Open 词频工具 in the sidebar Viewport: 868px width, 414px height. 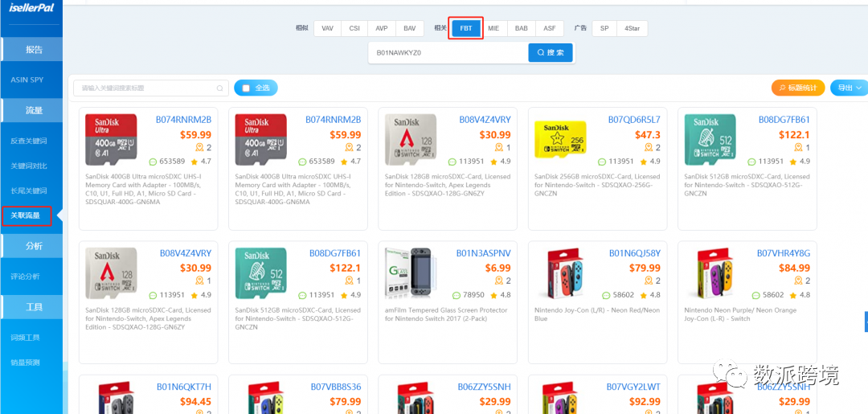tap(25, 338)
